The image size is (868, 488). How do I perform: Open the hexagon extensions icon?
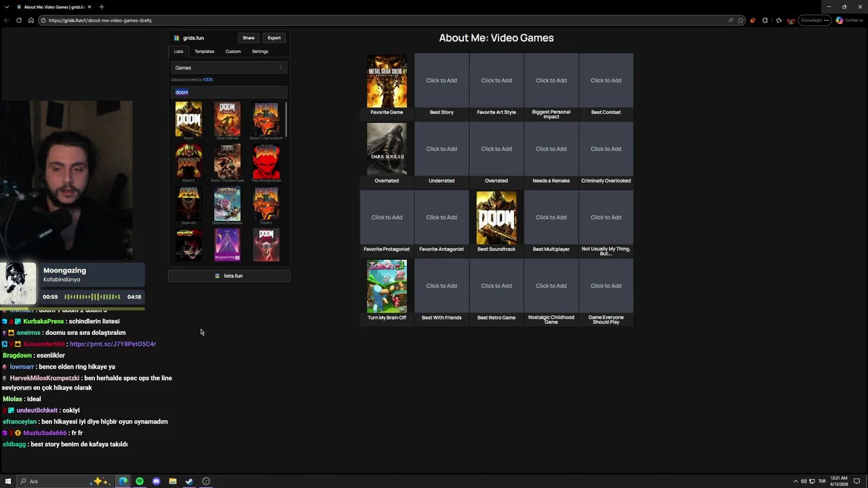point(765,20)
